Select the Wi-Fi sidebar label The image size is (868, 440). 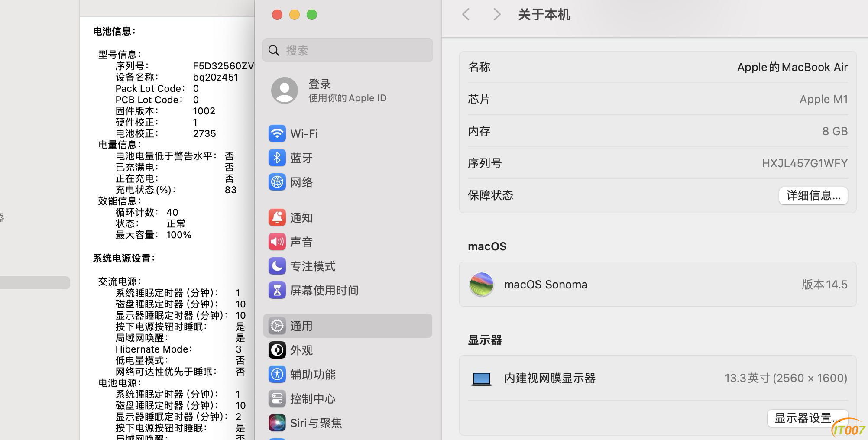coord(304,133)
